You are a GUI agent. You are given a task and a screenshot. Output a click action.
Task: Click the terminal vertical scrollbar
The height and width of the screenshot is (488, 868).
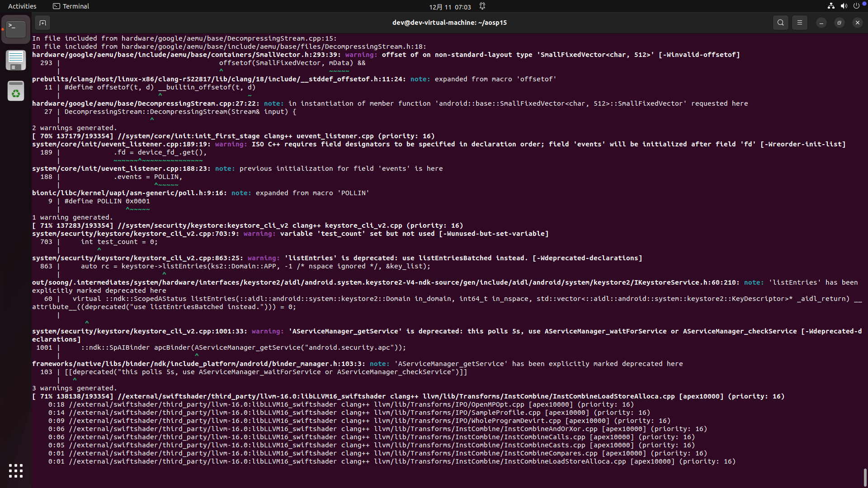865,477
